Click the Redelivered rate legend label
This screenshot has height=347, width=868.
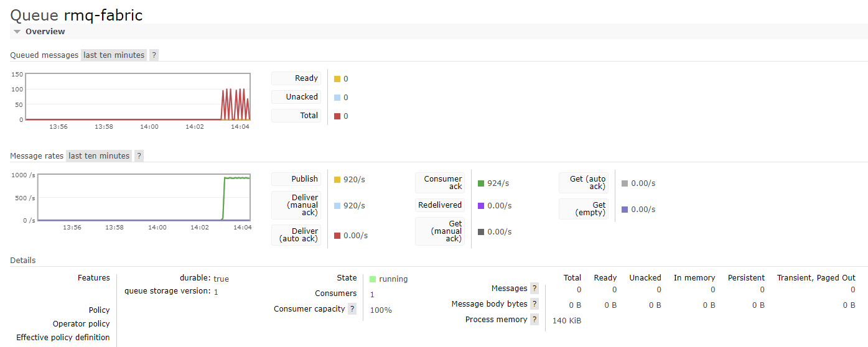click(x=440, y=205)
